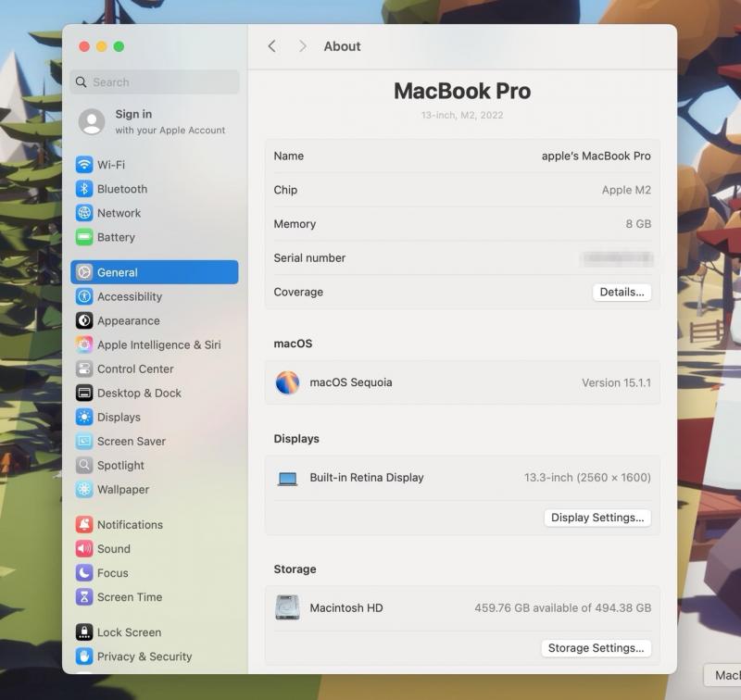Open the Sound speaker icon
Viewport: 741px width, 700px height.
[84, 548]
